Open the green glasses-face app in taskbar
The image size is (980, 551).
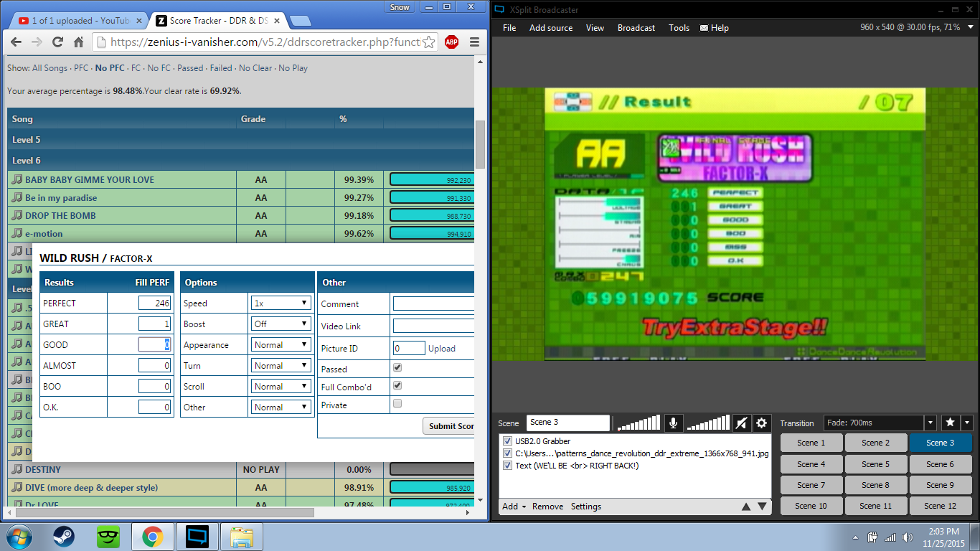(108, 537)
